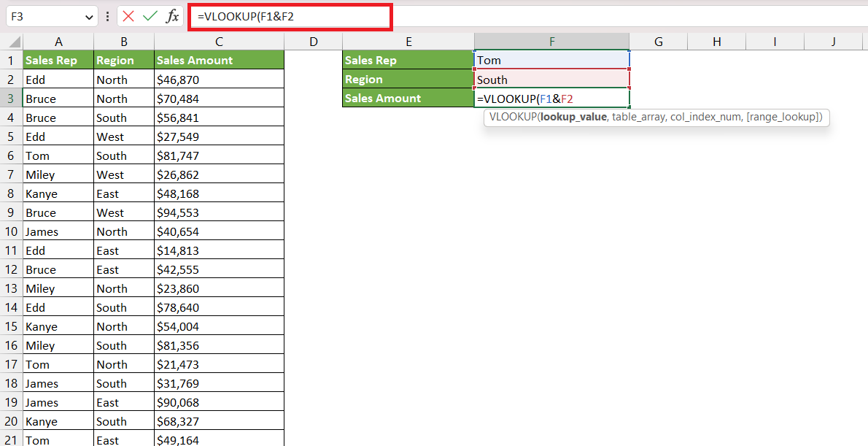Select column G header
The width and height of the screenshot is (868, 446).
click(658, 42)
